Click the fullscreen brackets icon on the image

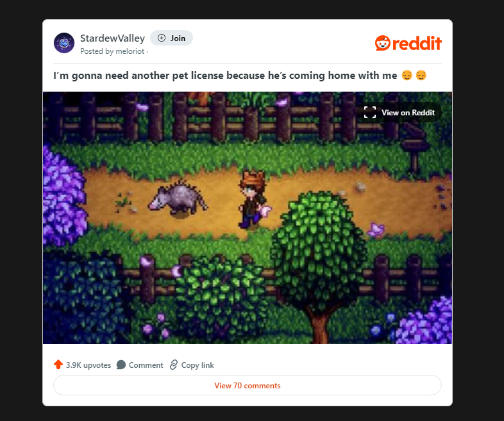tap(369, 112)
